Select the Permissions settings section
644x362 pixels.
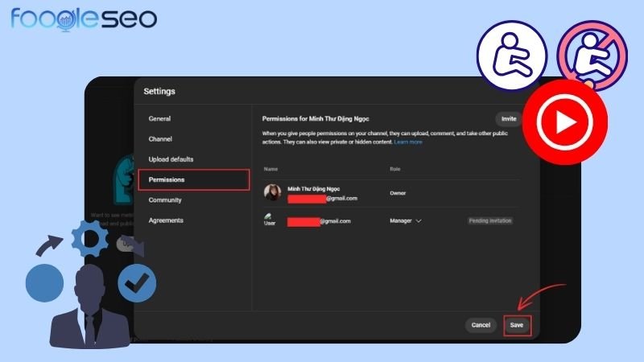coord(194,179)
